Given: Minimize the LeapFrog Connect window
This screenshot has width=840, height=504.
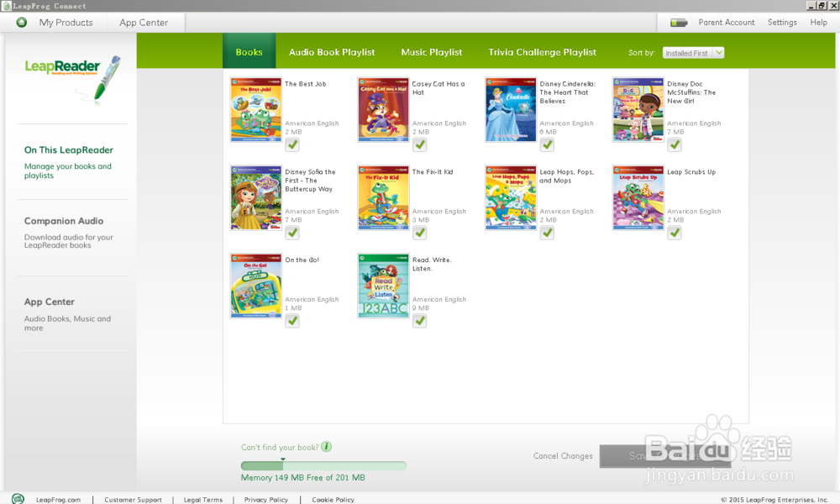Looking at the screenshot, I should [810, 6].
